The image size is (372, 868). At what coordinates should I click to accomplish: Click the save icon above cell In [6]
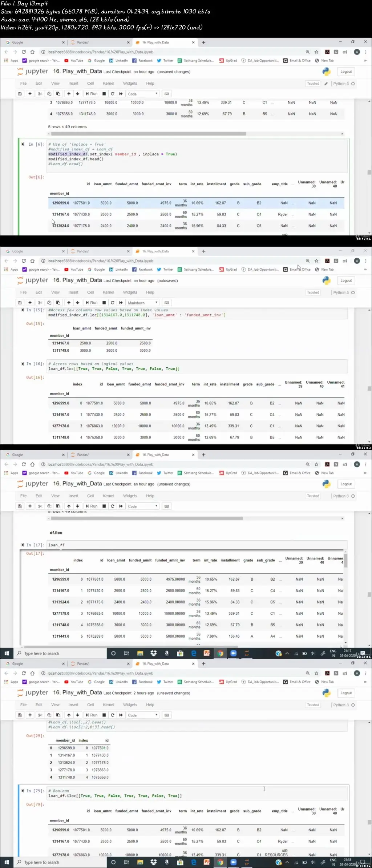point(20,94)
